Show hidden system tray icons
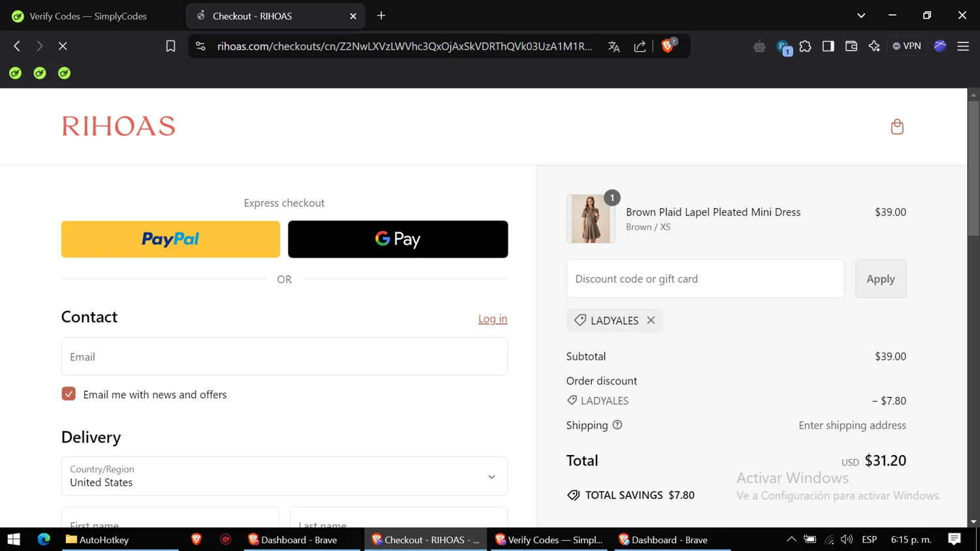 point(791,539)
